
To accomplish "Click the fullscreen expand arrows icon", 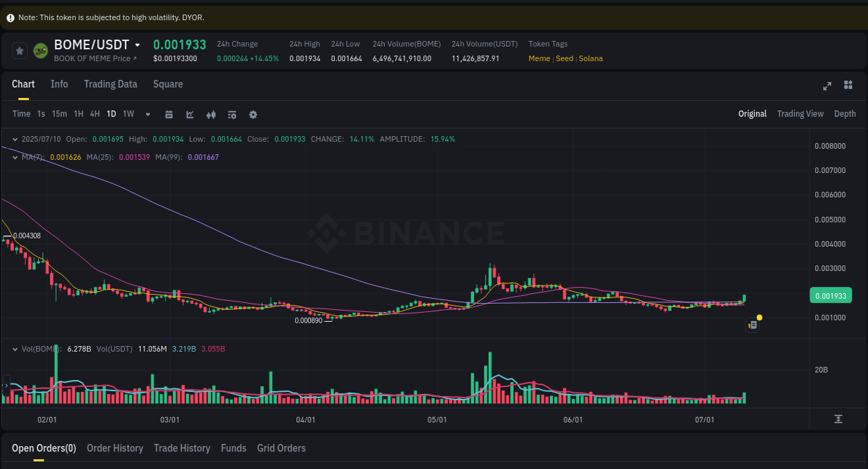I will [x=827, y=85].
